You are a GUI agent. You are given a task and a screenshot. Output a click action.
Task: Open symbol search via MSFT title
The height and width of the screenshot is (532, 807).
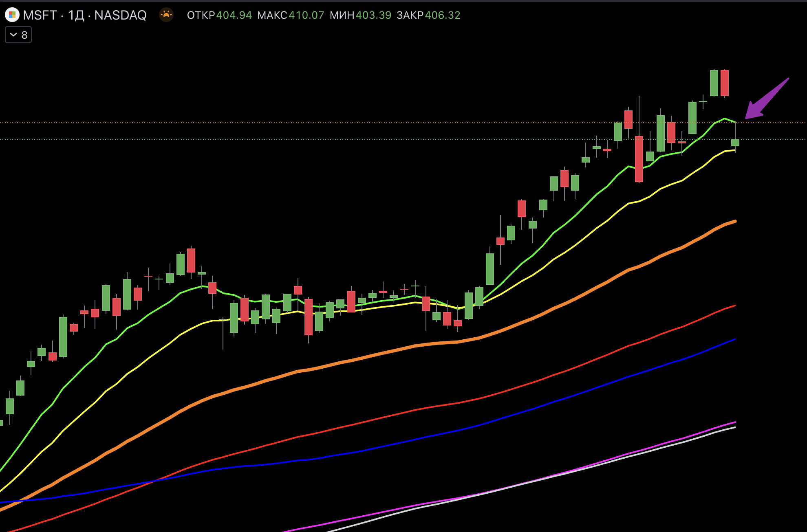tap(40, 15)
